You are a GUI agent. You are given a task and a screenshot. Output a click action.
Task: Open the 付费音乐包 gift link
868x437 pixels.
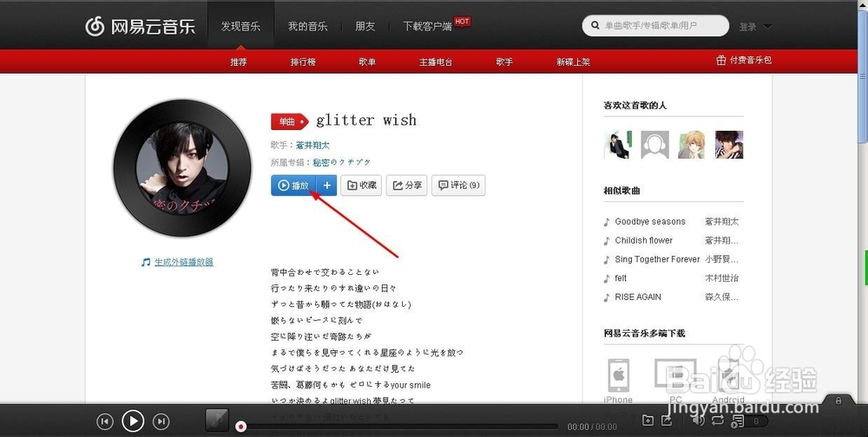[744, 60]
